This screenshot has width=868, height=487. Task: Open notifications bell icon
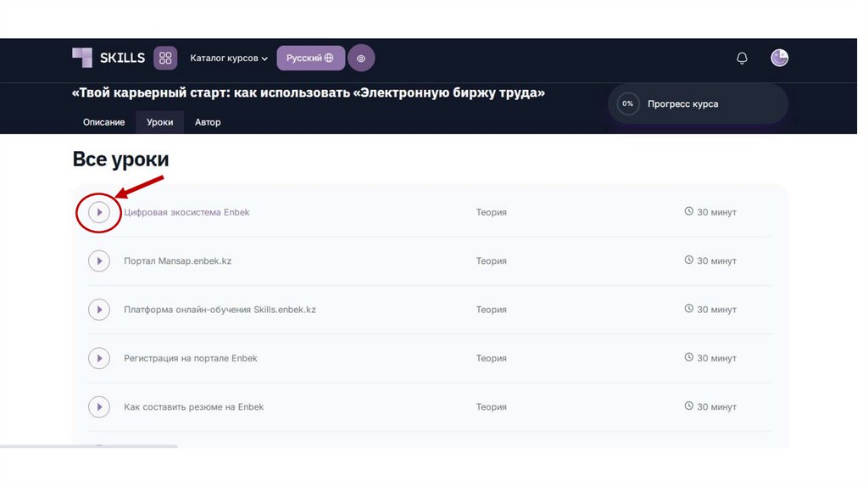pyautogui.click(x=742, y=59)
